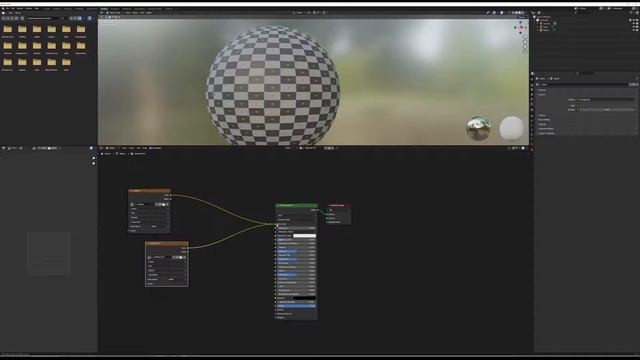640x360 pixels.
Task: Click the pan view hand icon
Action: [525, 42]
